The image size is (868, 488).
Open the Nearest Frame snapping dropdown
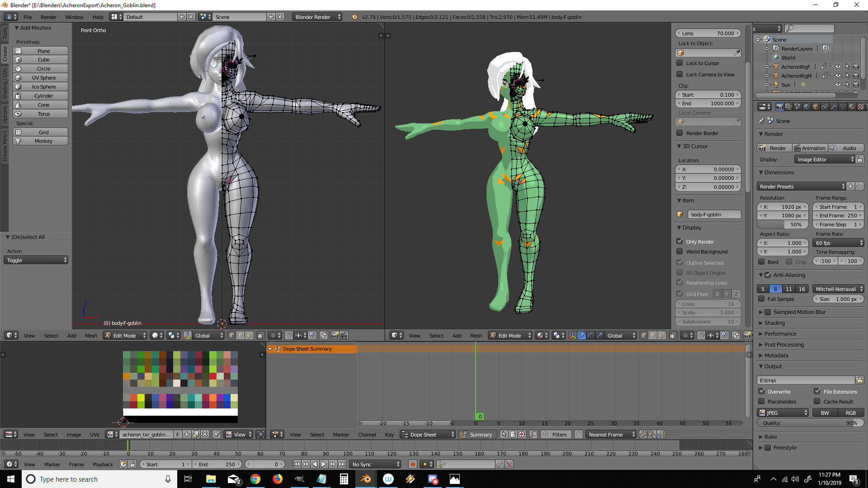click(x=611, y=434)
